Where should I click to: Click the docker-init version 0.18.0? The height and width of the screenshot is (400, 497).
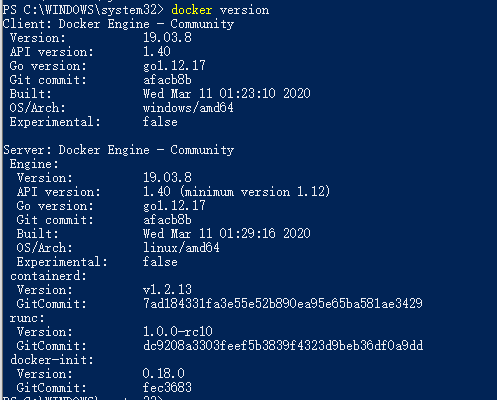point(163,373)
